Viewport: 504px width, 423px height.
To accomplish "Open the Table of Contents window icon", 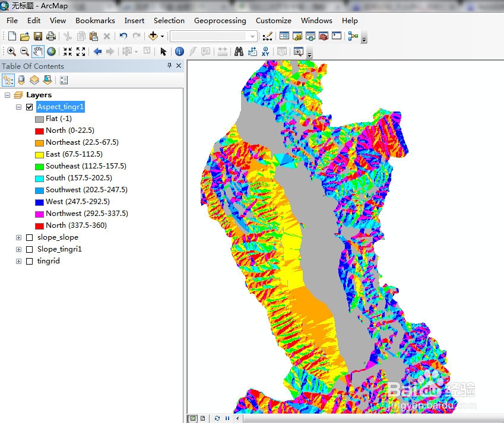I will coord(284,36).
